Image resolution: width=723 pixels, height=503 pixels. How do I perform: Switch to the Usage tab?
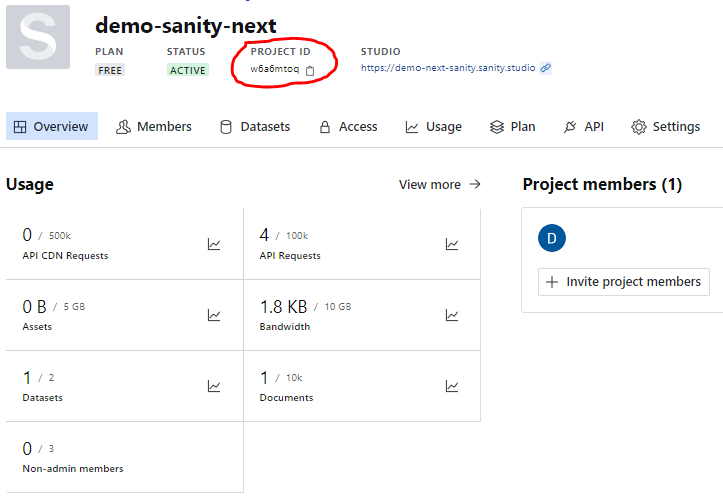click(433, 126)
